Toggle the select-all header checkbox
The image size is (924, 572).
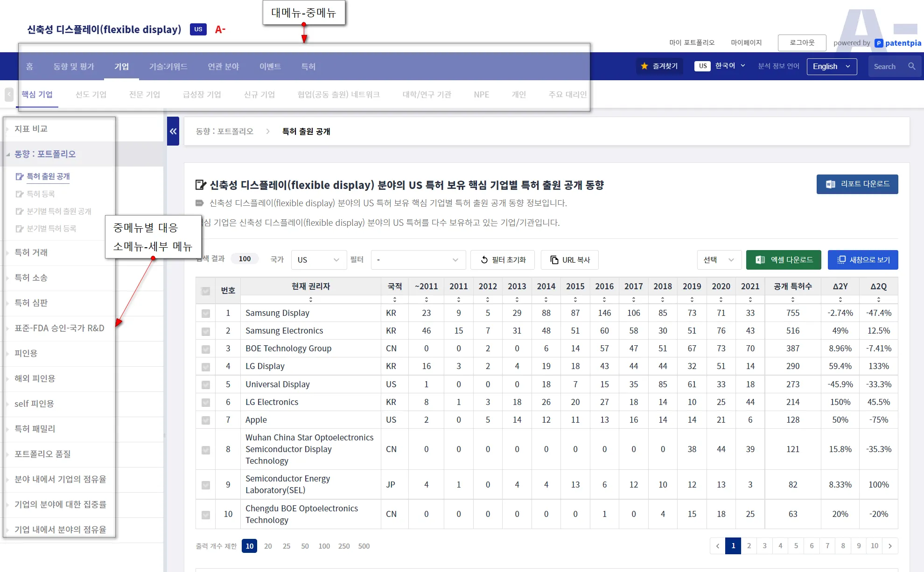pyautogui.click(x=205, y=291)
